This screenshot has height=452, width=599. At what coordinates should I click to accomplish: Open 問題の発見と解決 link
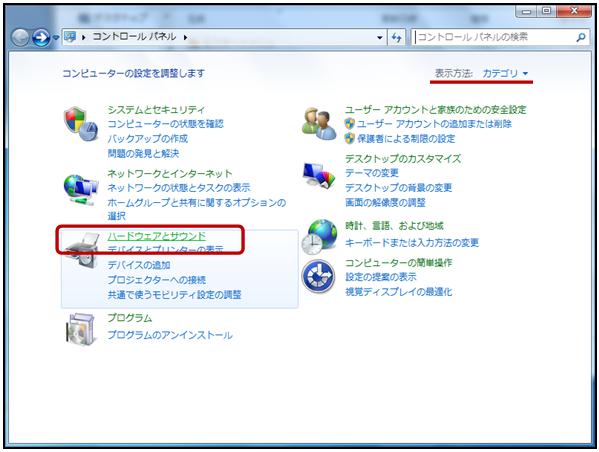click(143, 153)
